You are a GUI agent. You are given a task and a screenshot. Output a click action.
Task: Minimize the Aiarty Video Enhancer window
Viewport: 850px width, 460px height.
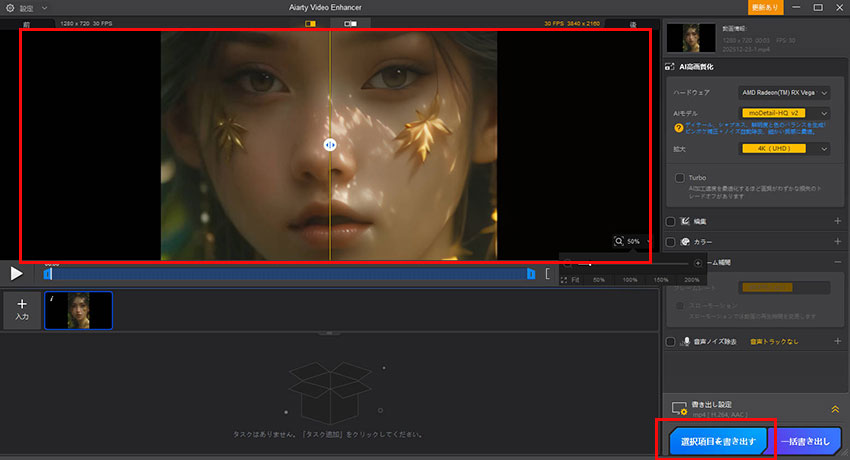click(796, 8)
